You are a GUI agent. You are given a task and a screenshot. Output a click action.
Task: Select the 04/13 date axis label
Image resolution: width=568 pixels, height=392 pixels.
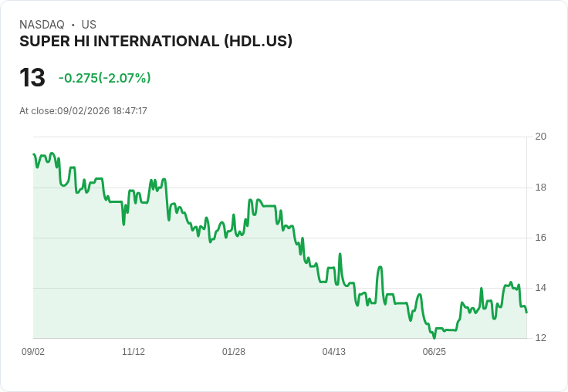tap(334, 351)
